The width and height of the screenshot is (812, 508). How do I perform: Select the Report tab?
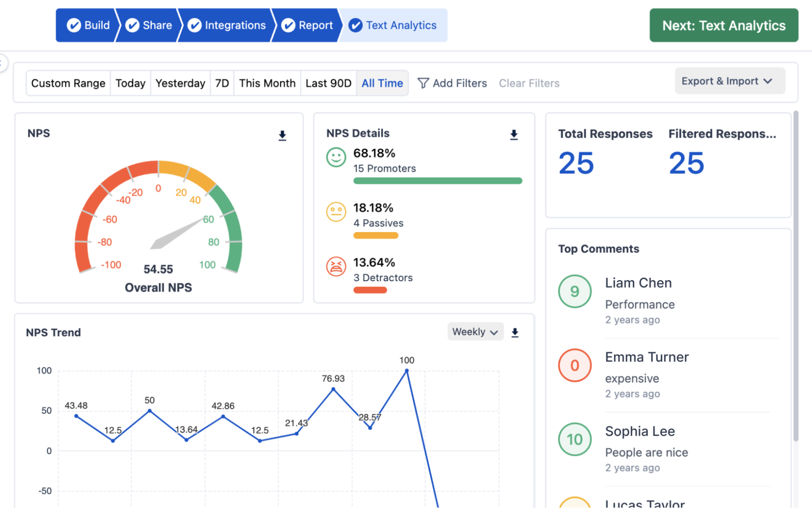click(307, 25)
